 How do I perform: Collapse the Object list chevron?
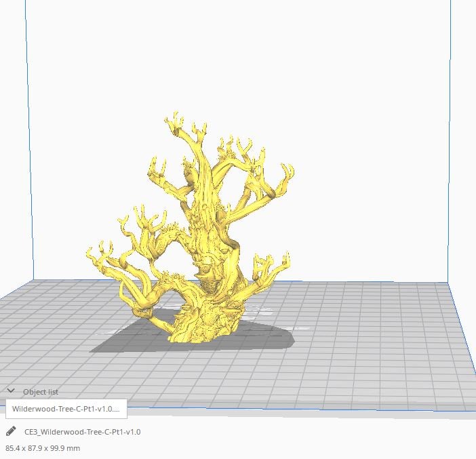11,391
